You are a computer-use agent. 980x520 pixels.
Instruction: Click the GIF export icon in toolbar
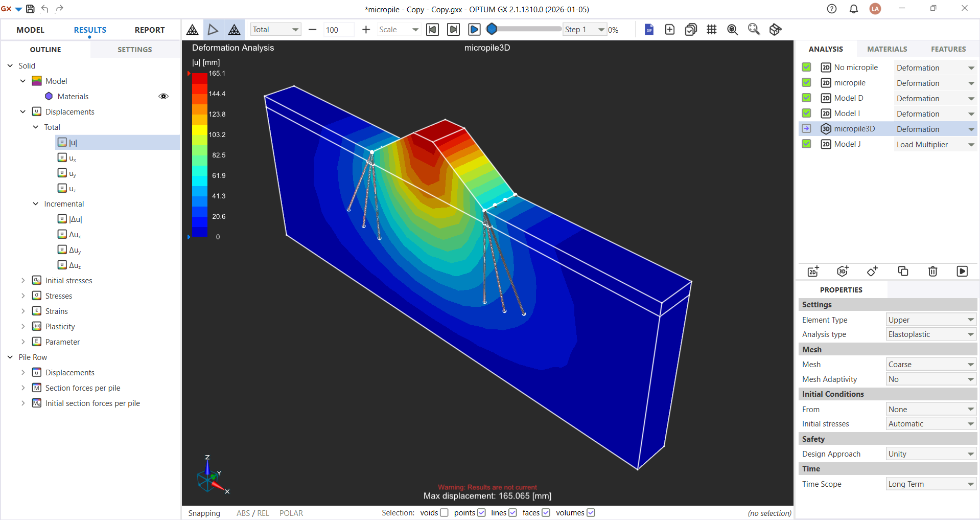coord(649,30)
